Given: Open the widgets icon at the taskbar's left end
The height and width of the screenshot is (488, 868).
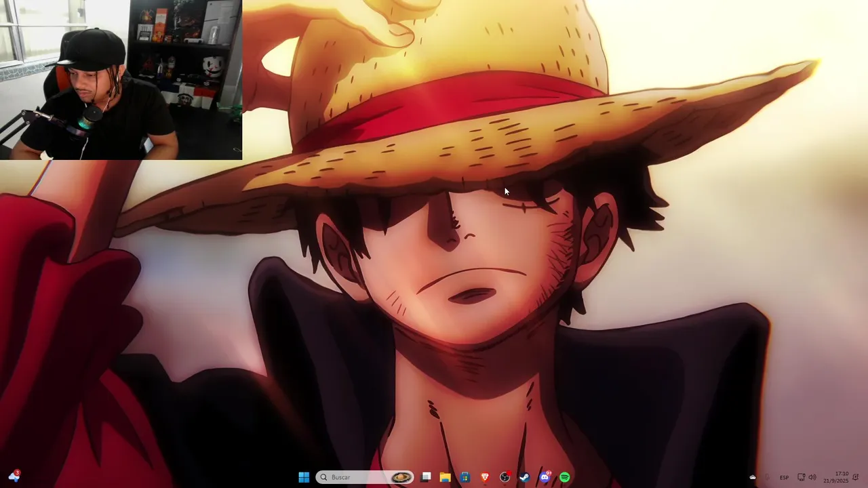Looking at the screenshot, I should [14, 476].
